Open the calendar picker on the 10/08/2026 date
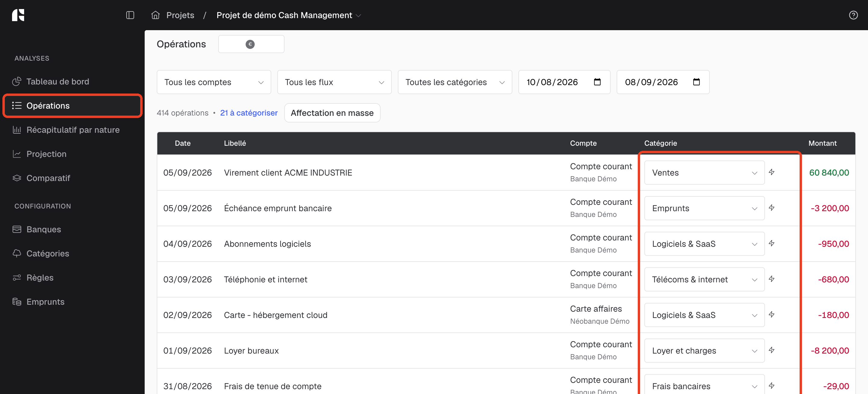Screen dimensions: 868x394 tap(597, 82)
